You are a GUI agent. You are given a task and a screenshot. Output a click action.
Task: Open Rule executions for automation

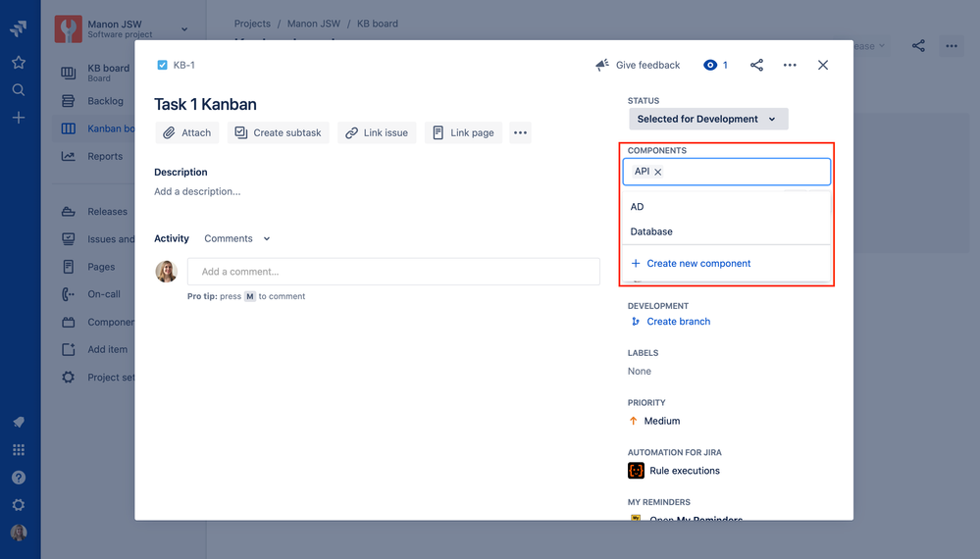[685, 471]
